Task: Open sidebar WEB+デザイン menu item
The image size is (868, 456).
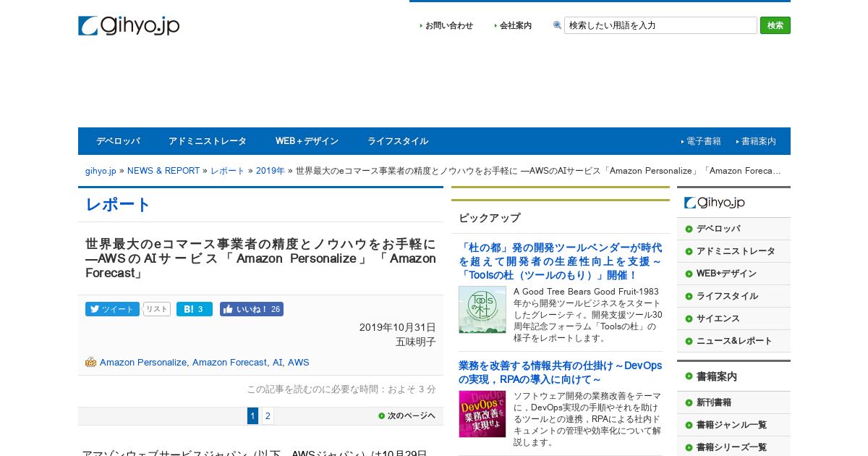Action: click(733, 274)
